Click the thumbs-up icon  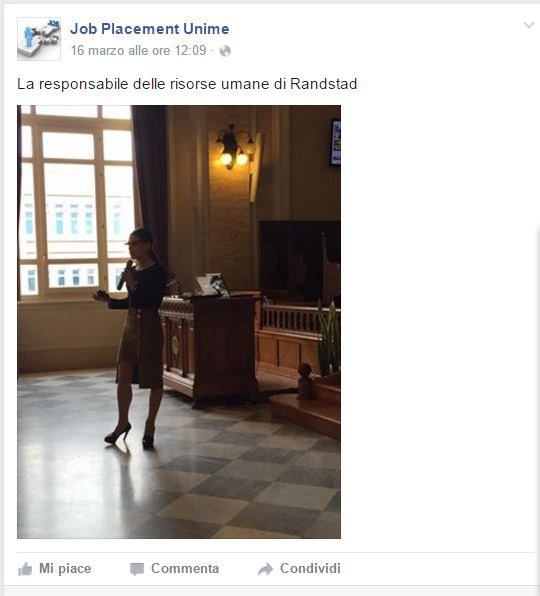click(x=25, y=569)
